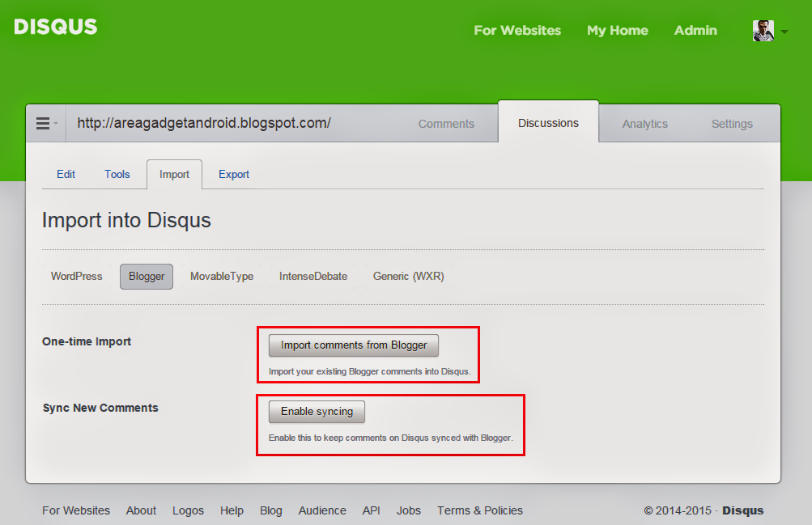812x525 pixels.
Task: Open the hamburger site menu icon
Action: click(x=43, y=123)
